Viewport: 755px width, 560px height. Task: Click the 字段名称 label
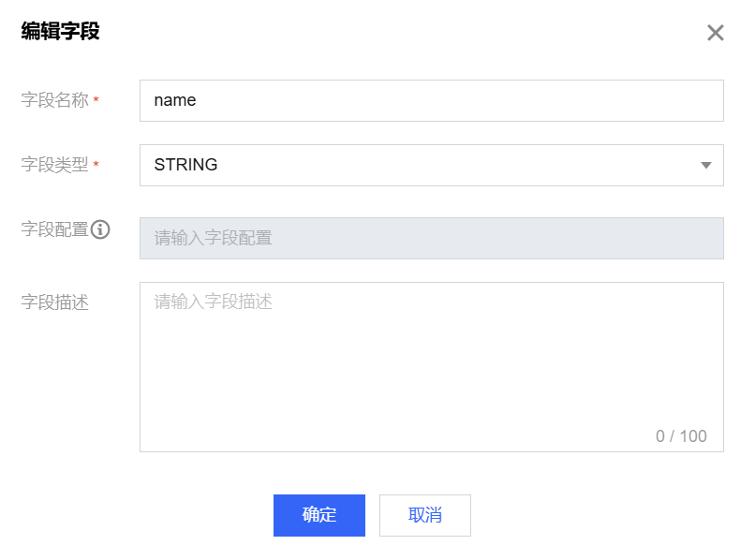pyautogui.click(x=54, y=100)
